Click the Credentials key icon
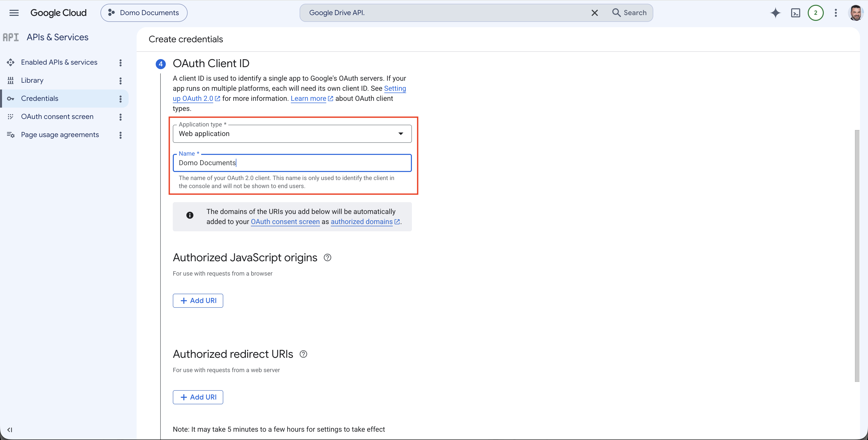The width and height of the screenshot is (868, 440). coord(11,99)
